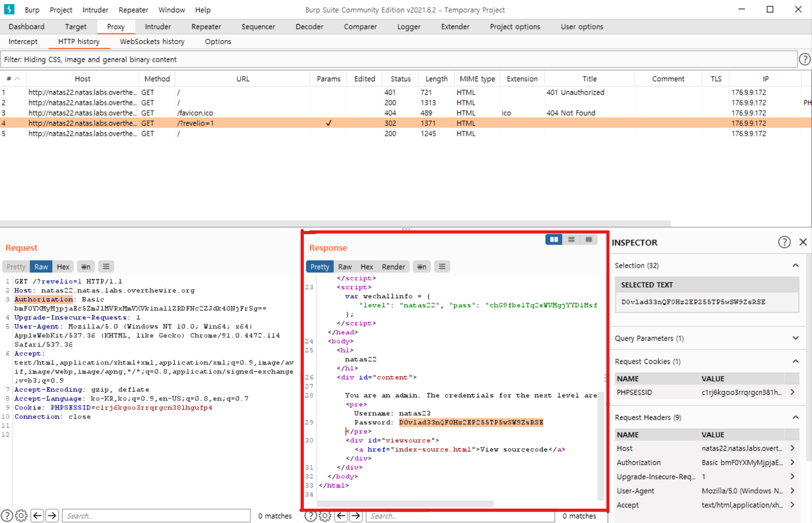Switch to the Dashboard tab
This screenshot has width=812, height=523.
click(26, 27)
